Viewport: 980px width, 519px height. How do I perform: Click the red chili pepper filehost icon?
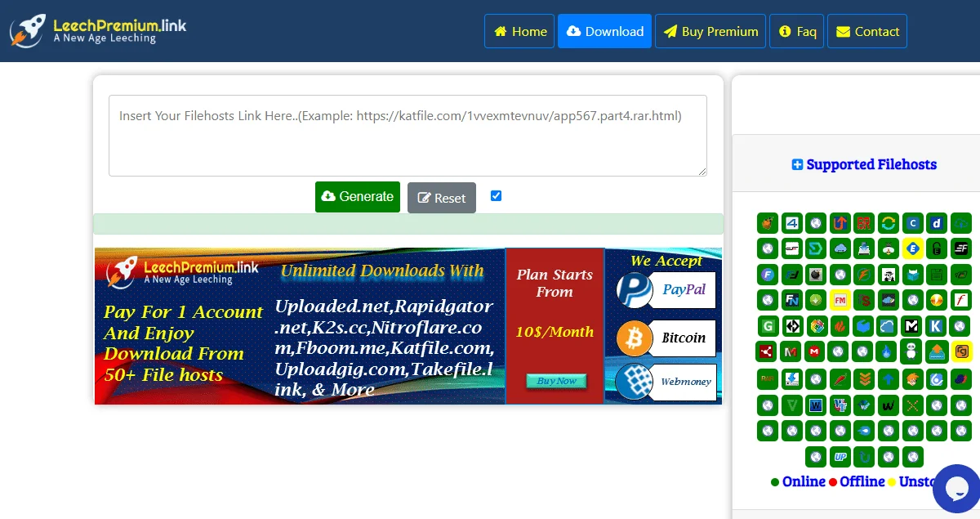(x=840, y=378)
